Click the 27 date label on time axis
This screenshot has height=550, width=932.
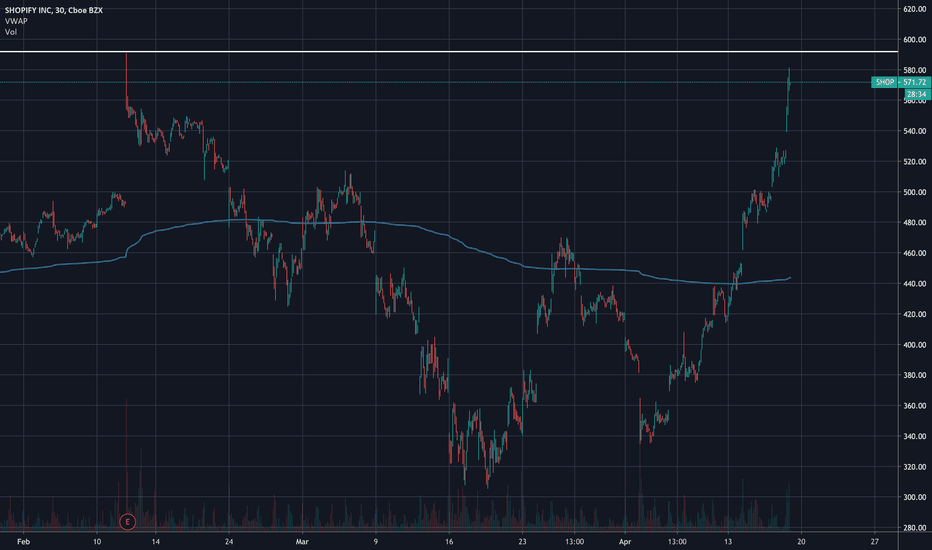(874, 541)
